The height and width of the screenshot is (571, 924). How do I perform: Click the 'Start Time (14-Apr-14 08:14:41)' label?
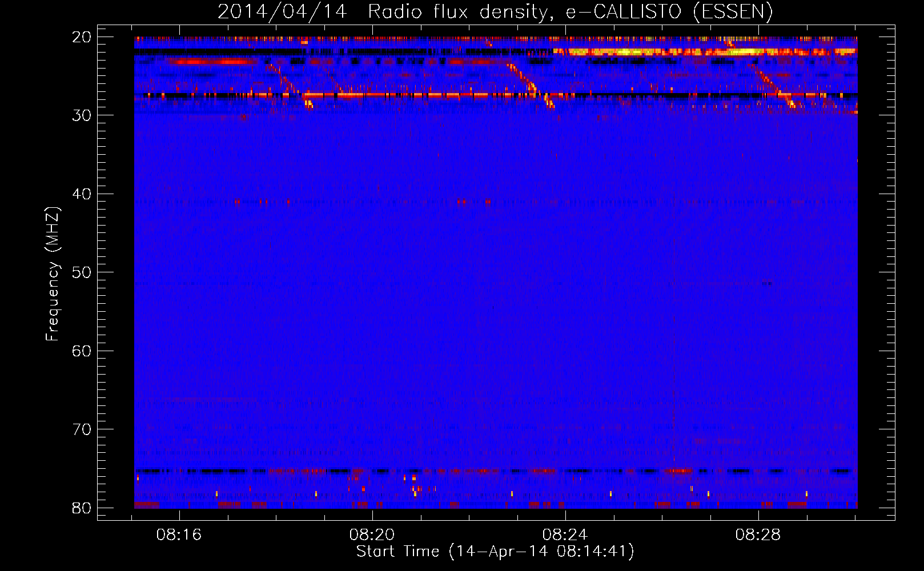tap(495, 552)
